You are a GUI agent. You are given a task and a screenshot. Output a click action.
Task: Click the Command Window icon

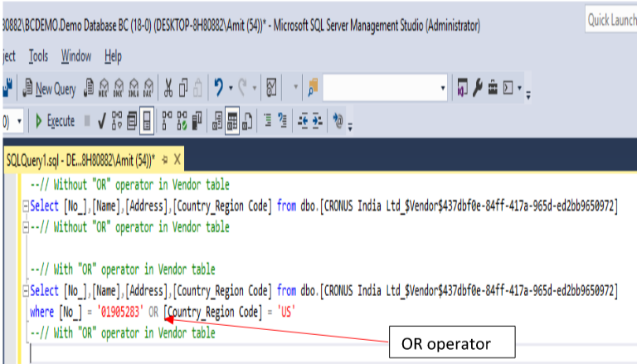(508, 87)
